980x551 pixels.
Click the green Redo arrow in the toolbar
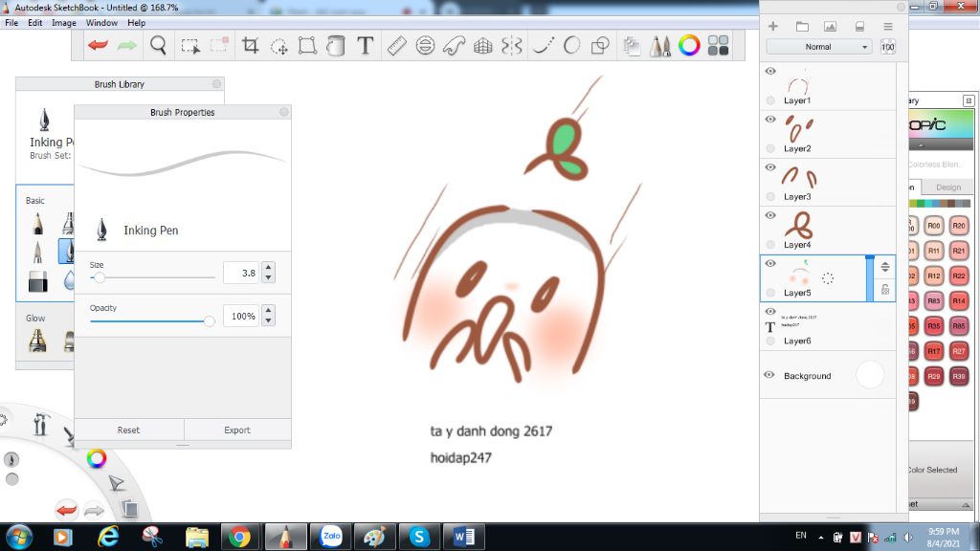[x=127, y=46]
